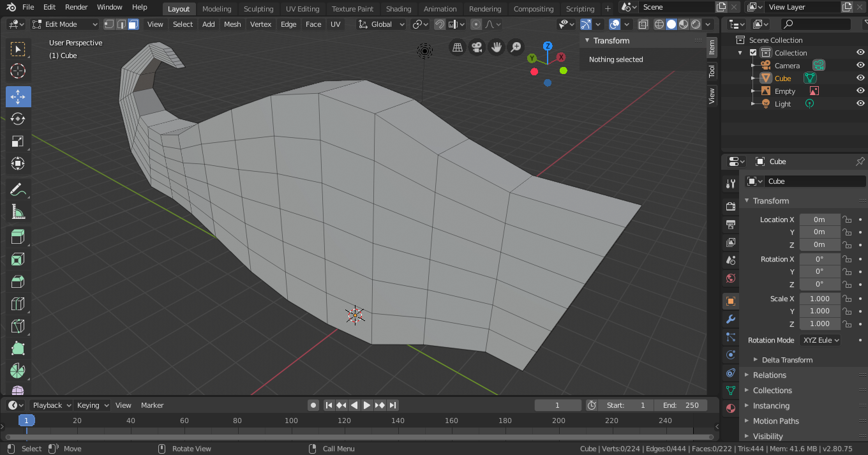868x455 pixels.
Task: Open the Modifiers wrench properties tab
Action: tap(731, 319)
